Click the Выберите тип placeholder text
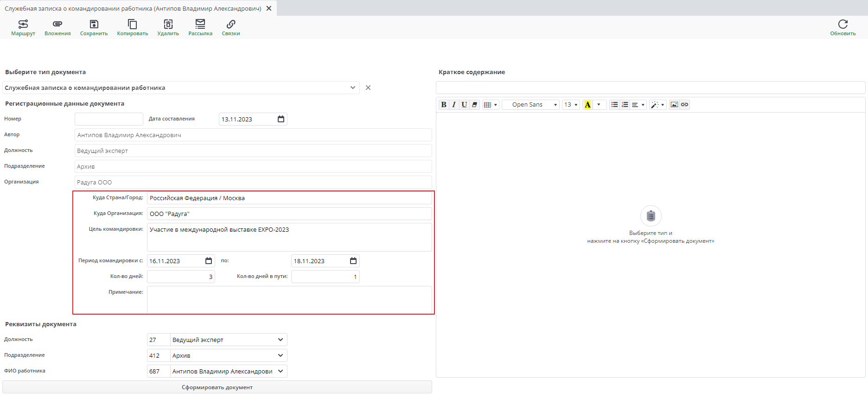This screenshot has height=398, width=868. 651,237
